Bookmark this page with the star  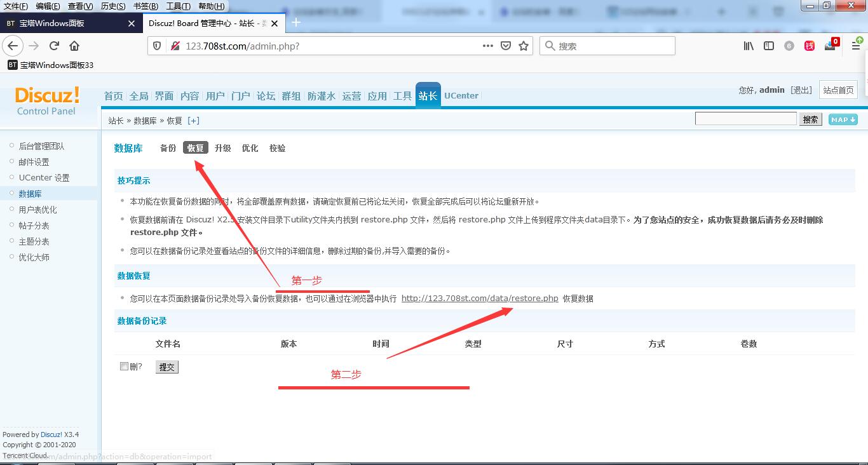tap(524, 46)
